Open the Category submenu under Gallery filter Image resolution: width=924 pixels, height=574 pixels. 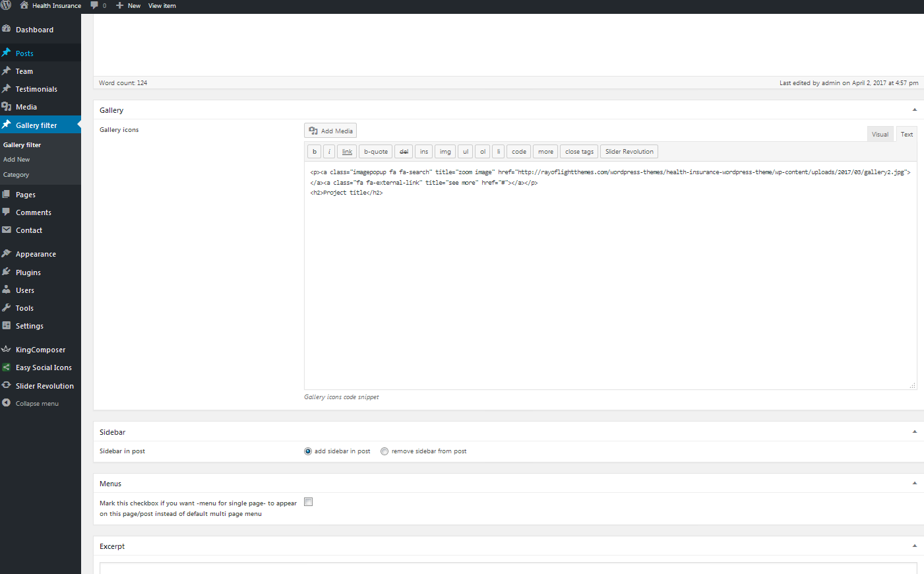coord(16,175)
